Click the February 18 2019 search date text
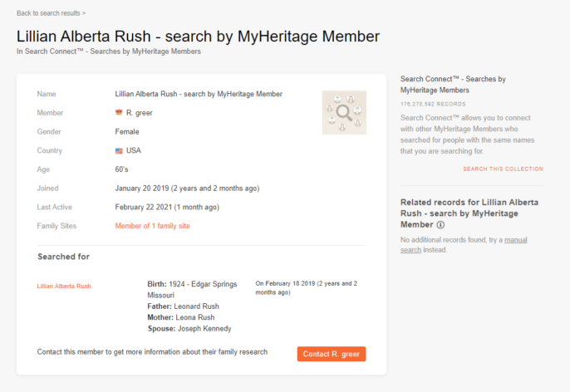570x392 pixels. [306, 287]
